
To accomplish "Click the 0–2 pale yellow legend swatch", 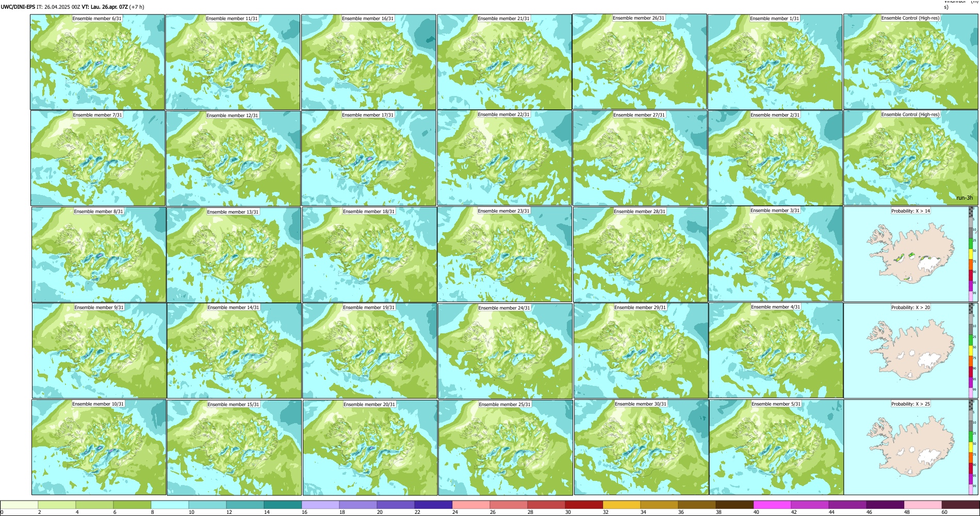I will [x=20, y=505].
